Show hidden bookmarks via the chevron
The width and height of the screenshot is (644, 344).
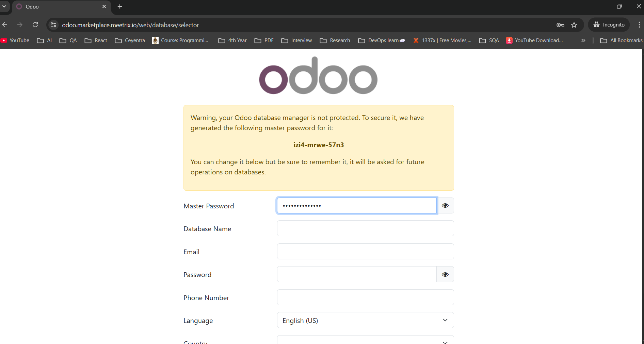[583, 40]
